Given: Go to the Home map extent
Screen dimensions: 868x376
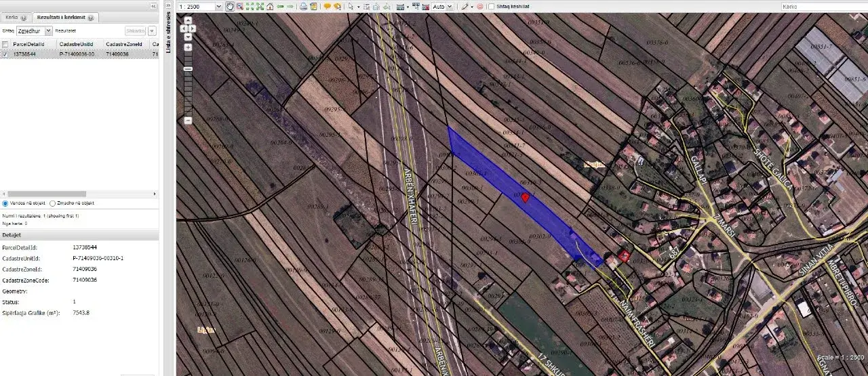Looking at the screenshot, I should coord(270,6).
